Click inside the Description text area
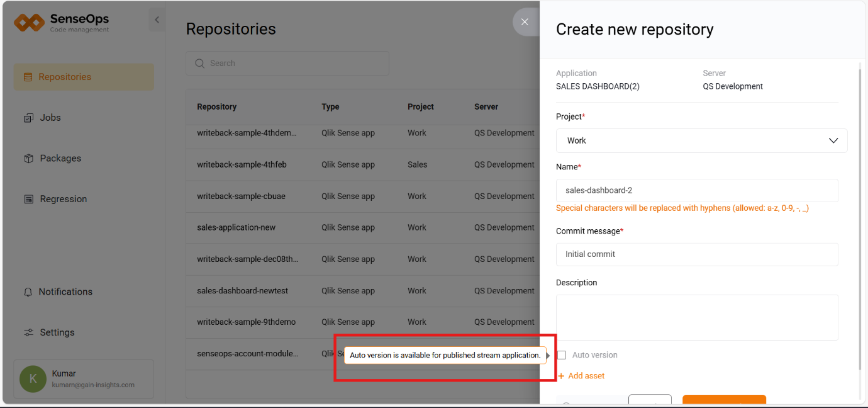This screenshot has width=868, height=408. coord(697,317)
